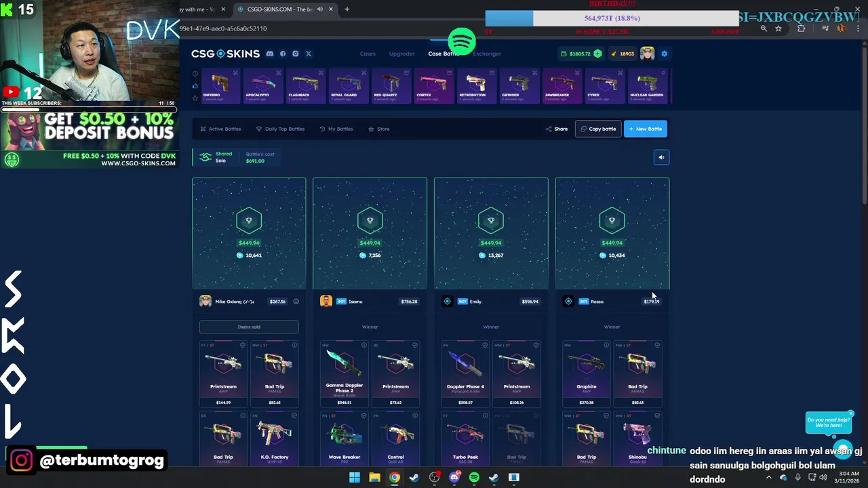Open a new browser tab with plus button
The image size is (868, 488).
click(x=347, y=9)
